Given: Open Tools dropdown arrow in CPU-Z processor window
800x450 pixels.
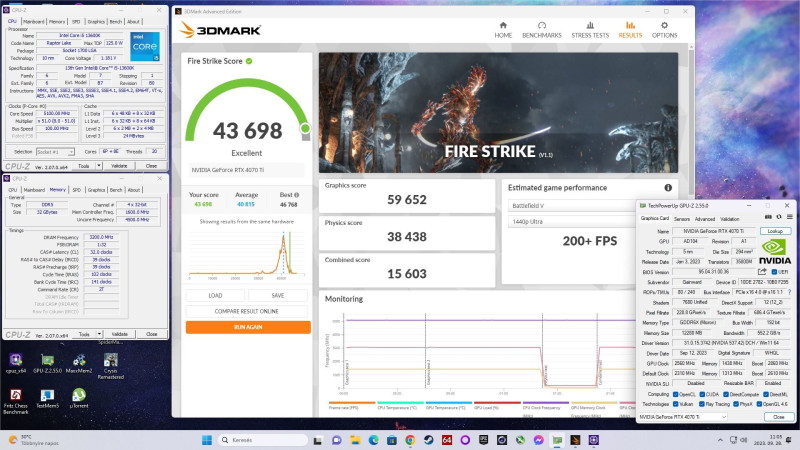Looking at the screenshot, I should point(99,166).
